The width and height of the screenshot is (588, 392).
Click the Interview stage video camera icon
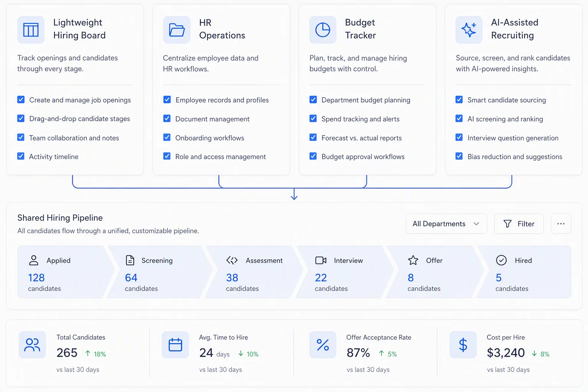pos(321,260)
